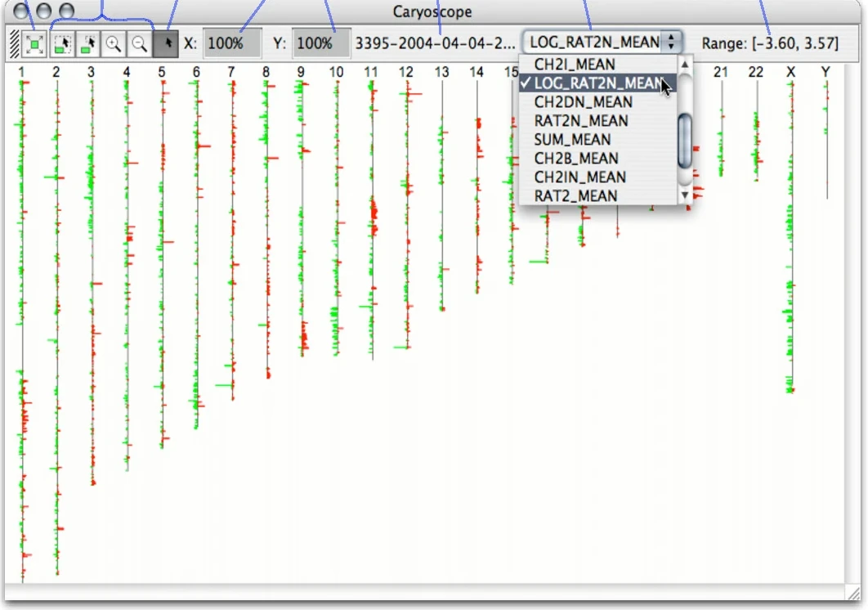This screenshot has height=610, width=868.
Task: Select RAT2_MEAN at the list bottom
Action: (x=575, y=196)
